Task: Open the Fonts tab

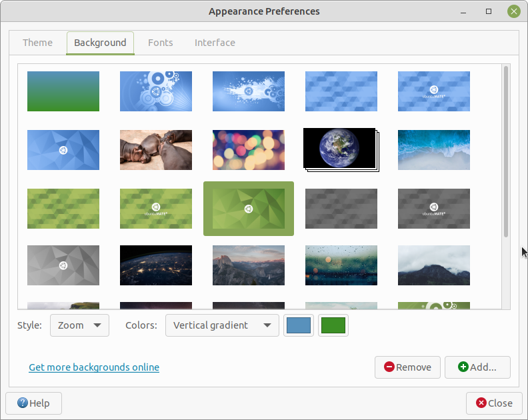Action: [x=160, y=43]
